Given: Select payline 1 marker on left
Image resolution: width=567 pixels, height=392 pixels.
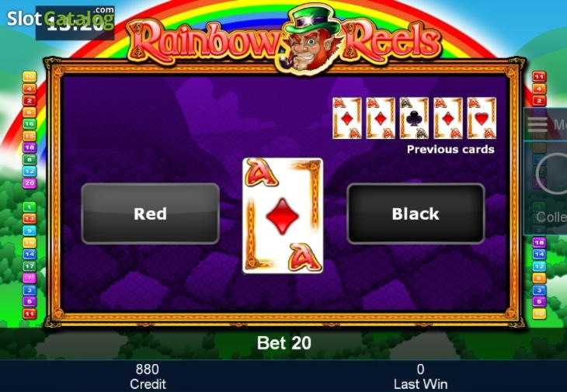Looking at the screenshot, I should pyautogui.click(x=30, y=207).
